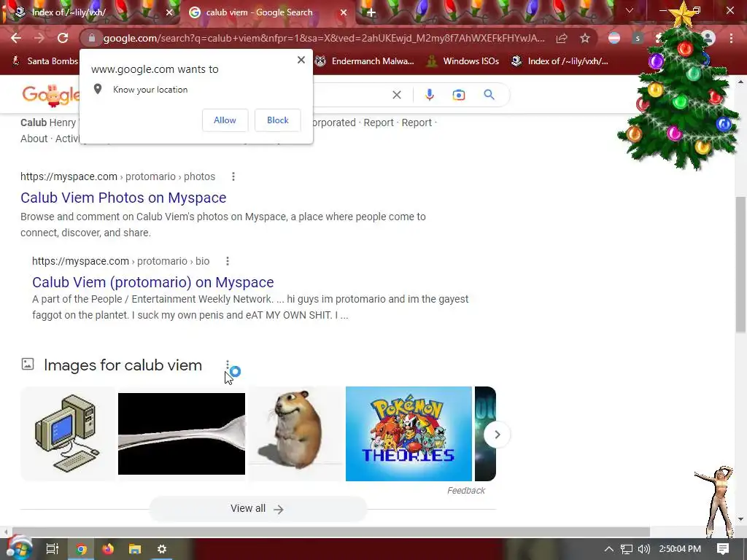Open the Santa Bombs bookmark
Viewport: 747px width, 560px height.
(x=44, y=61)
